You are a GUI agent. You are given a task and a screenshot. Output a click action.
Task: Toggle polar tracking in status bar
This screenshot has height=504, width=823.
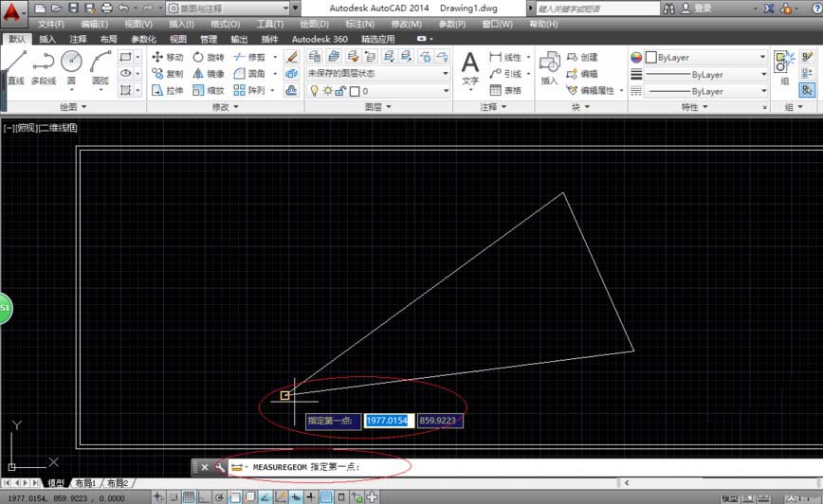point(219,497)
